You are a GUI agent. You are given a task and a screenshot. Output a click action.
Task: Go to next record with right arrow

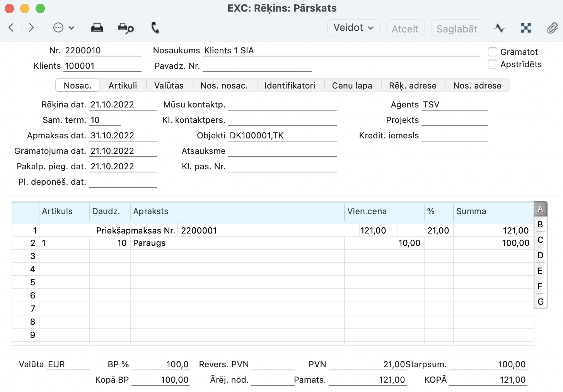[x=31, y=27]
